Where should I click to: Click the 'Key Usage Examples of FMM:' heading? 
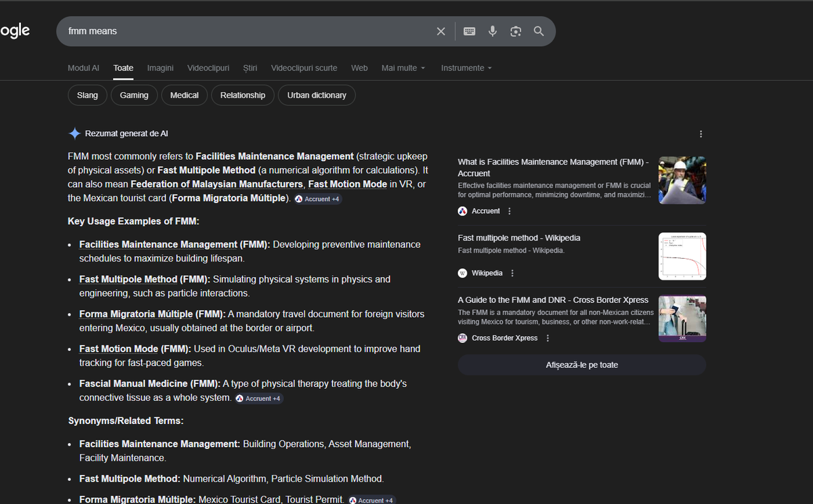[133, 222]
